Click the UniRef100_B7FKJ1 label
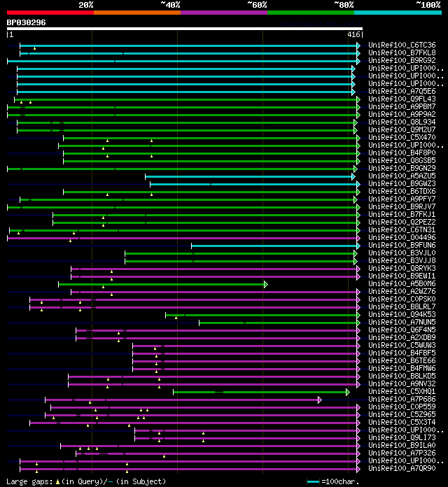448x487 pixels. 402,214
